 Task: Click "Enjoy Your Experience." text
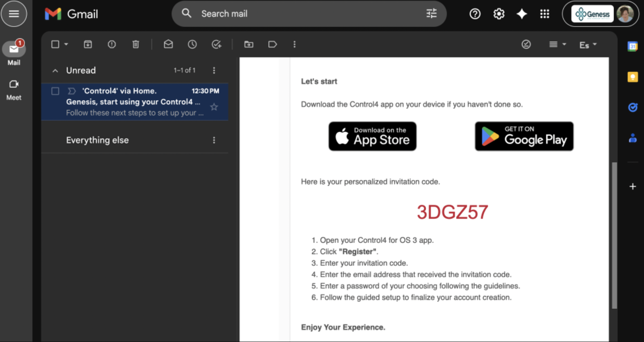(x=343, y=327)
